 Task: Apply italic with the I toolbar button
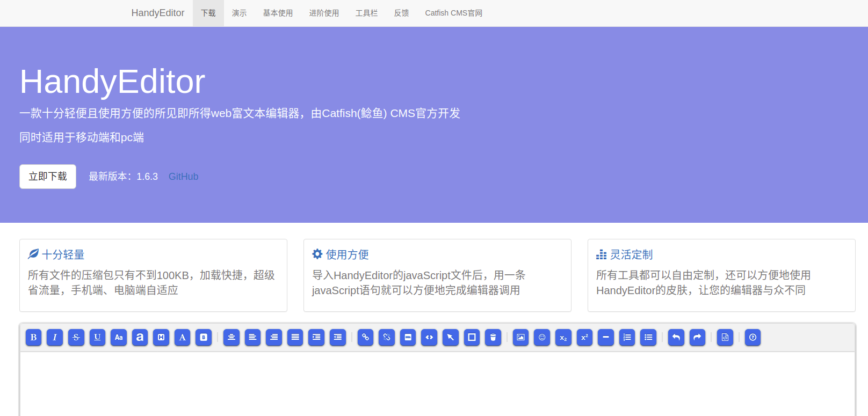tap(55, 337)
